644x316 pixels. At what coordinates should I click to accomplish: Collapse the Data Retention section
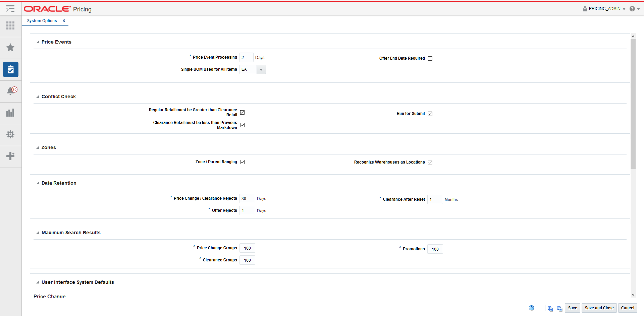[x=38, y=183]
